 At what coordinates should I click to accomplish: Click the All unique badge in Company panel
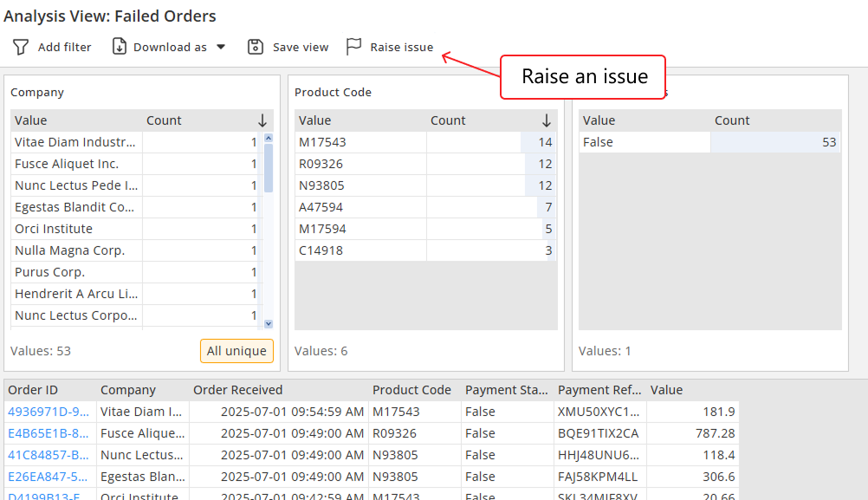point(237,351)
